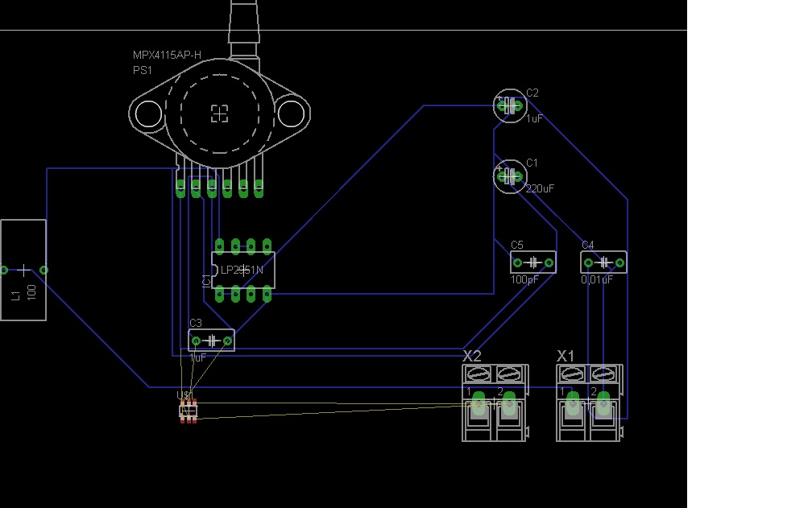
Task: Click the 220uF value label
Action: 540,189
